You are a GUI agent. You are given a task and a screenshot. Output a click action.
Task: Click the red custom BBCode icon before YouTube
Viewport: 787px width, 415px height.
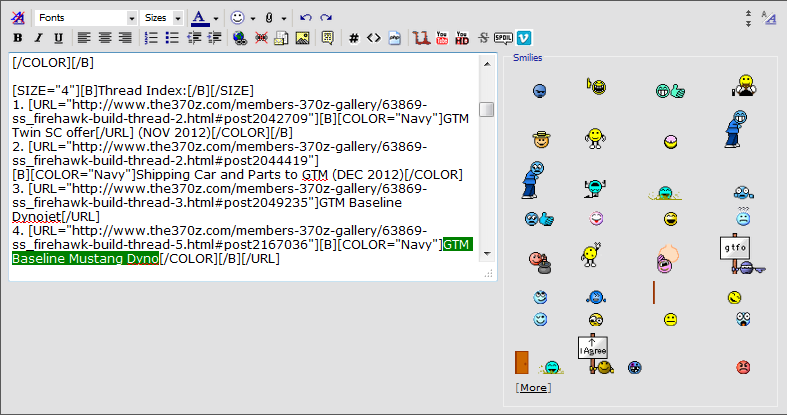coord(421,38)
